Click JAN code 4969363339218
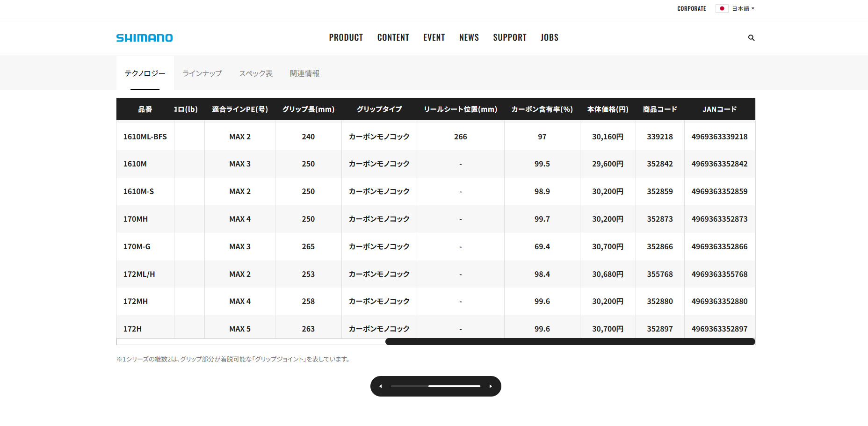The width and height of the screenshot is (868, 426). tap(720, 137)
